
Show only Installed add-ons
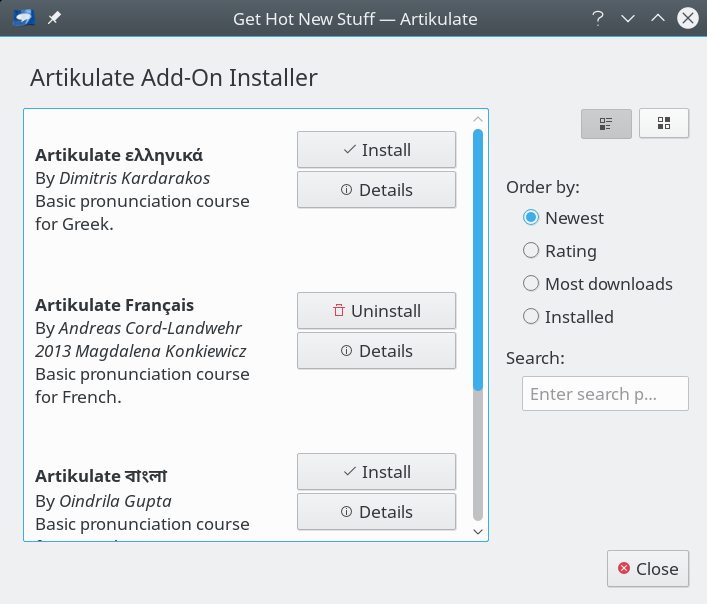(x=568, y=316)
